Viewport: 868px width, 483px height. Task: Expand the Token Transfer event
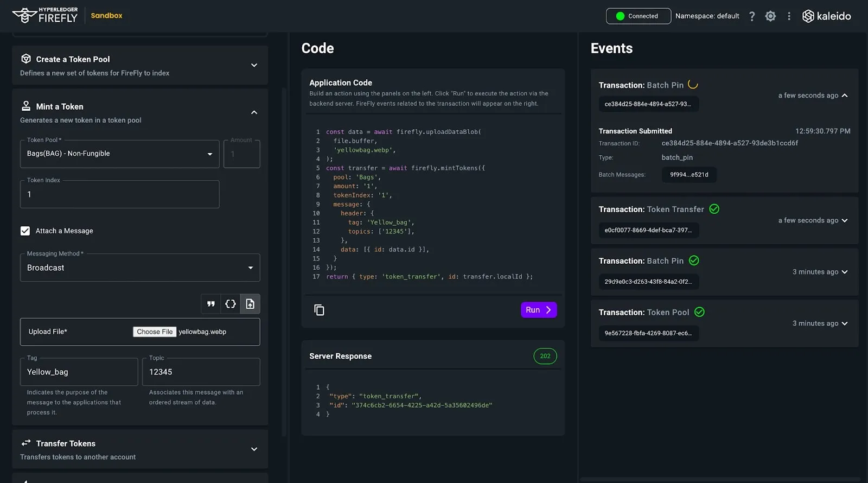844,220
